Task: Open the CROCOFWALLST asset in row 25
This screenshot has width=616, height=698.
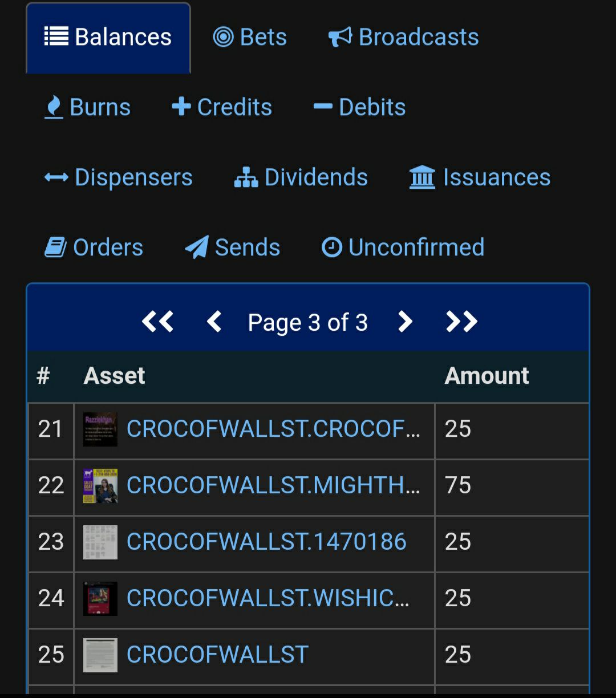Action: pos(217,655)
